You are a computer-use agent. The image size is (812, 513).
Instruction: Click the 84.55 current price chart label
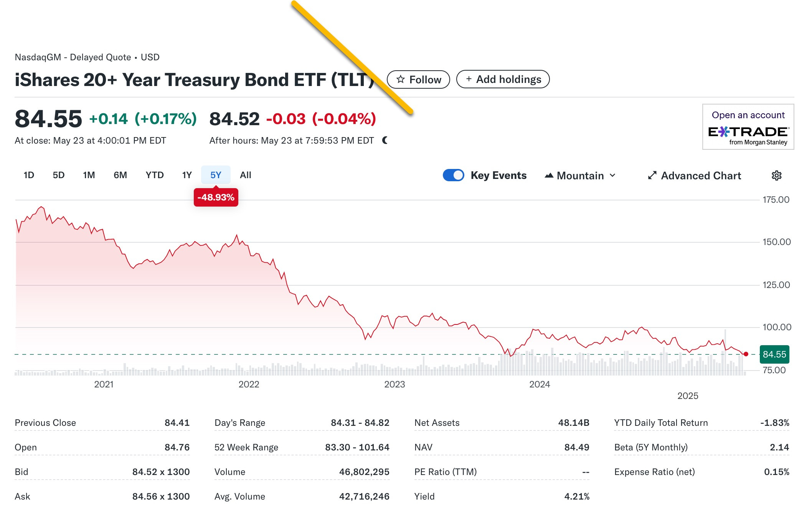coord(774,354)
